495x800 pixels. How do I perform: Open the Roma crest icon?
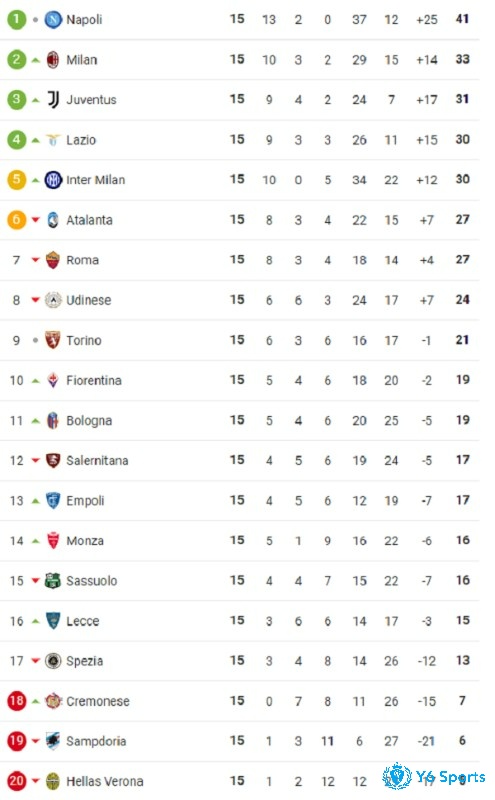(53, 260)
